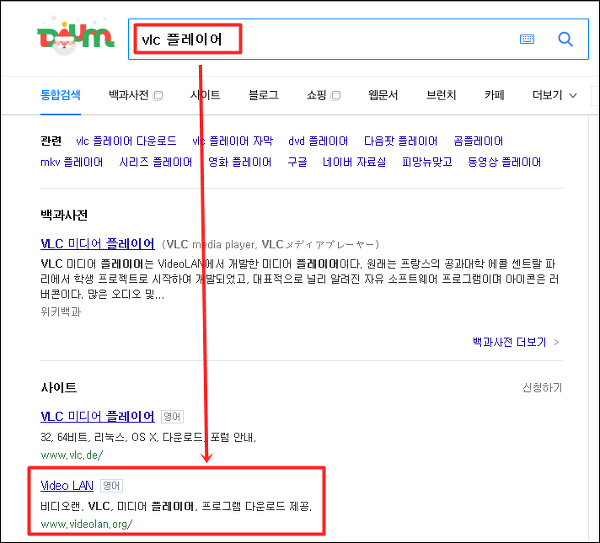Click description '비디오랜, VLC, 미디어 플레이어'
Image resolution: width=600 pixels, height=543 pixels.
[176, 506]
